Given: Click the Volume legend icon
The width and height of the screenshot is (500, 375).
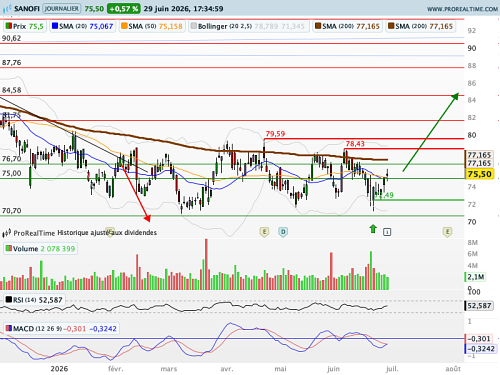Looking at the screenshot, I should pos(9,248).
